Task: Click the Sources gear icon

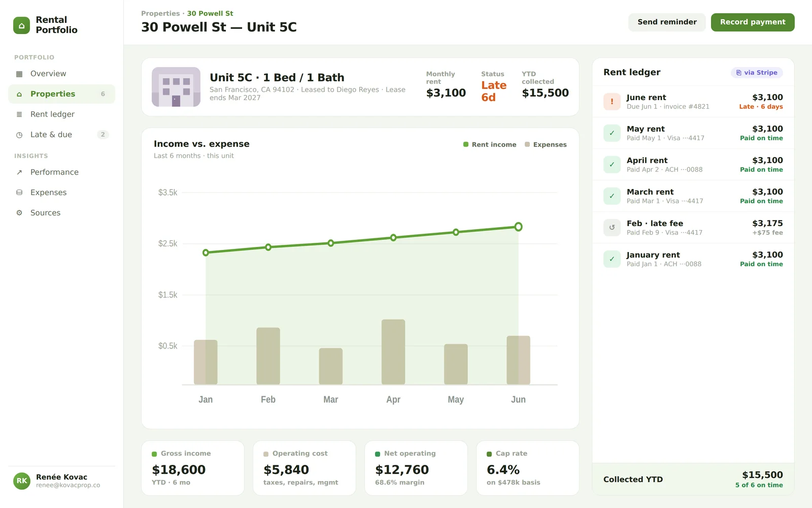Action: 19,213
